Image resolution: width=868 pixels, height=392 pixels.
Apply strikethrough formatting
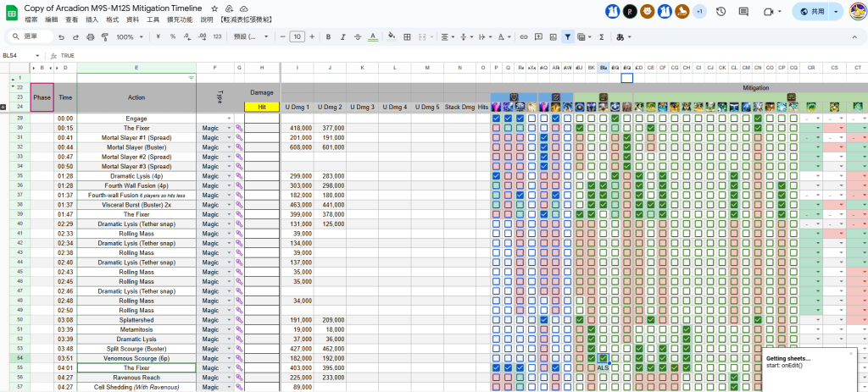point(358,37)
